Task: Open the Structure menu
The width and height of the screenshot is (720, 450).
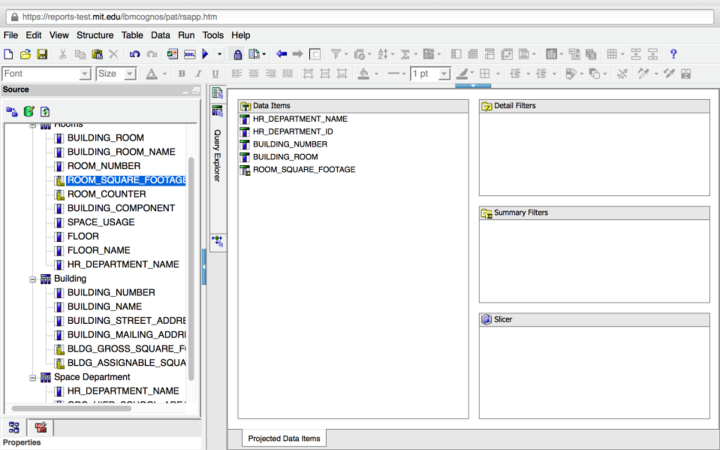Action: 95,35
